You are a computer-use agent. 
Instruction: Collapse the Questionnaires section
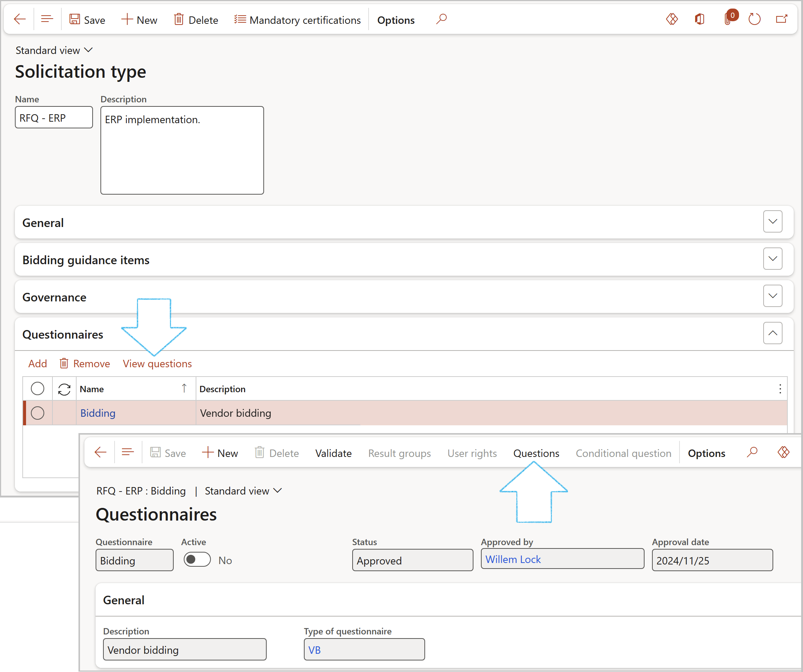[773, 333]
